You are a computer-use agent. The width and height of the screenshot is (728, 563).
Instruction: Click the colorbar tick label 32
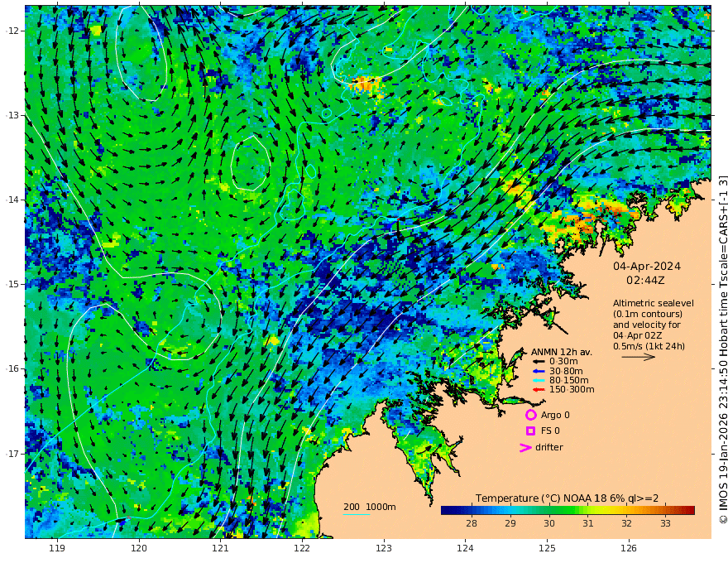click(x=626, y=523)
